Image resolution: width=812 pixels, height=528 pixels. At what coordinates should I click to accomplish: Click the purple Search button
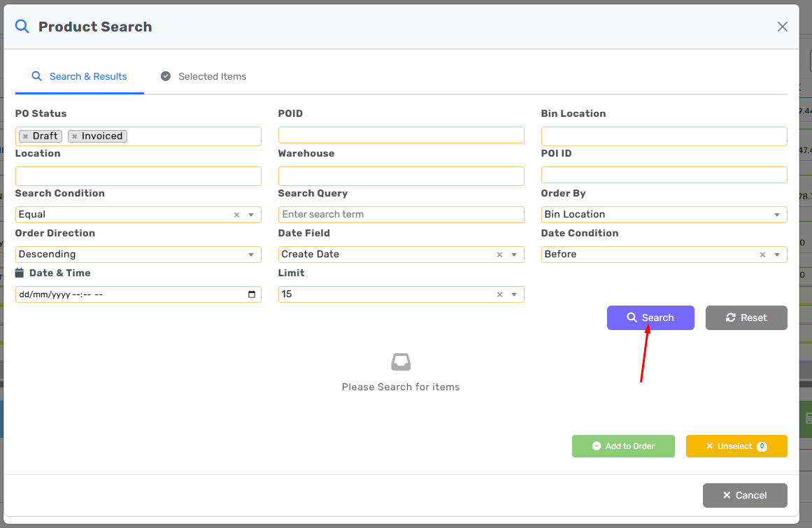(650, 317)
